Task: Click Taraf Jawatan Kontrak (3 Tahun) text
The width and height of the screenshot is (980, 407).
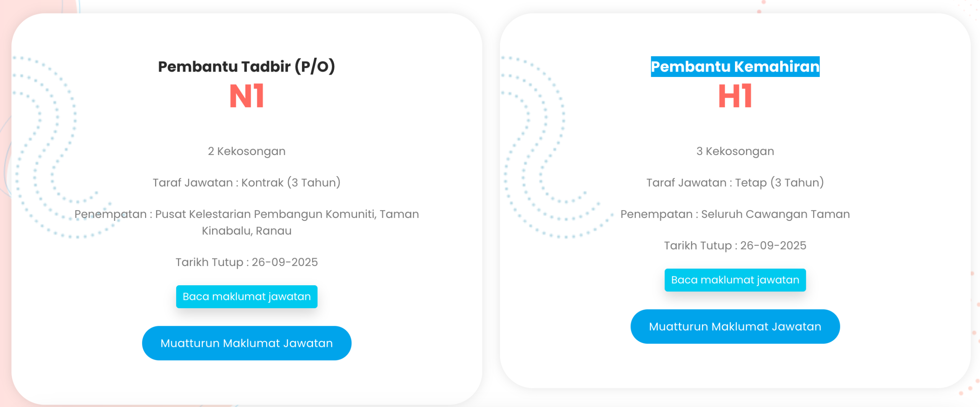Action: click(247, 183)
